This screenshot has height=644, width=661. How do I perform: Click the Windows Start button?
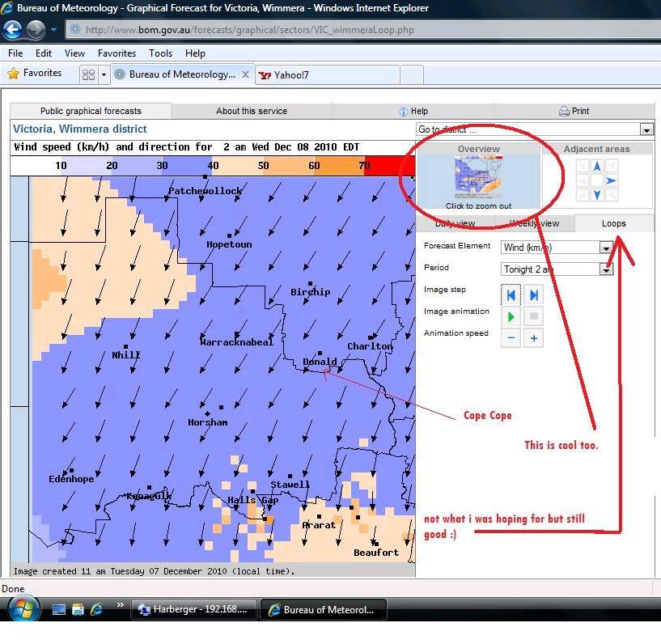click(22, 609)
